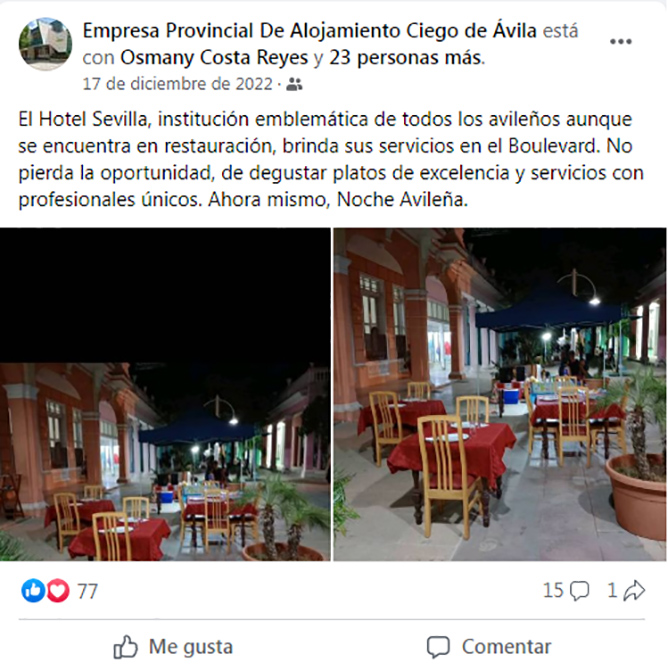The height and width of the screenshot is (671, 668).
Task: Check the friends audience icon
Action: tap(294, 84)
